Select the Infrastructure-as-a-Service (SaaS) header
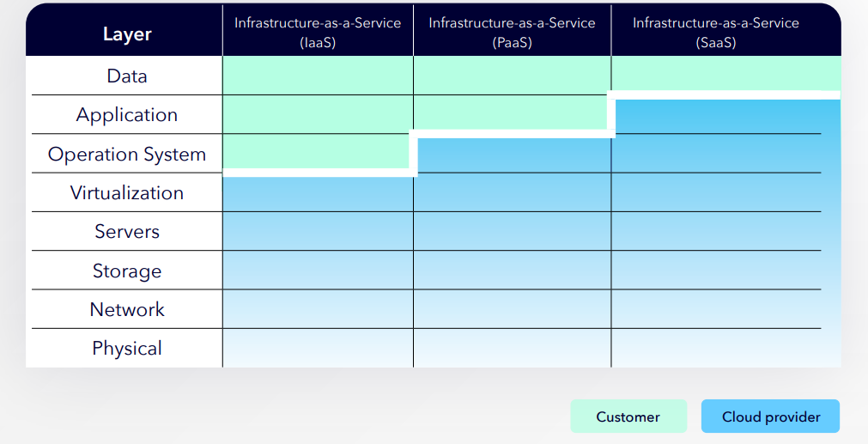868x444 pixels. coord(716,32)
